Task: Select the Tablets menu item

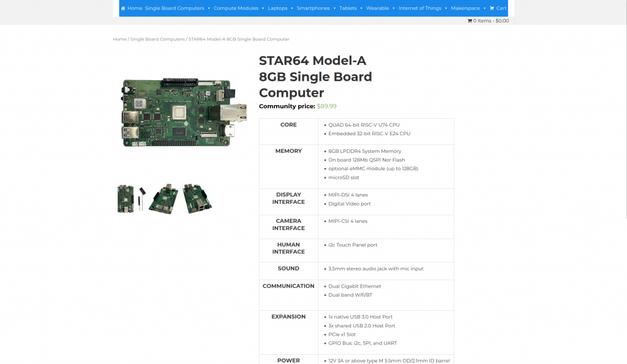Action: (x=348, y=9)
